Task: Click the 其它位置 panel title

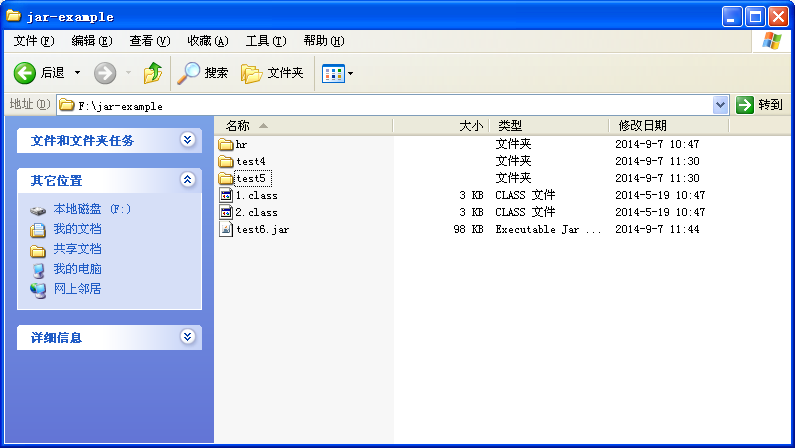Action: pyautogui.click(x=56, y=181)
